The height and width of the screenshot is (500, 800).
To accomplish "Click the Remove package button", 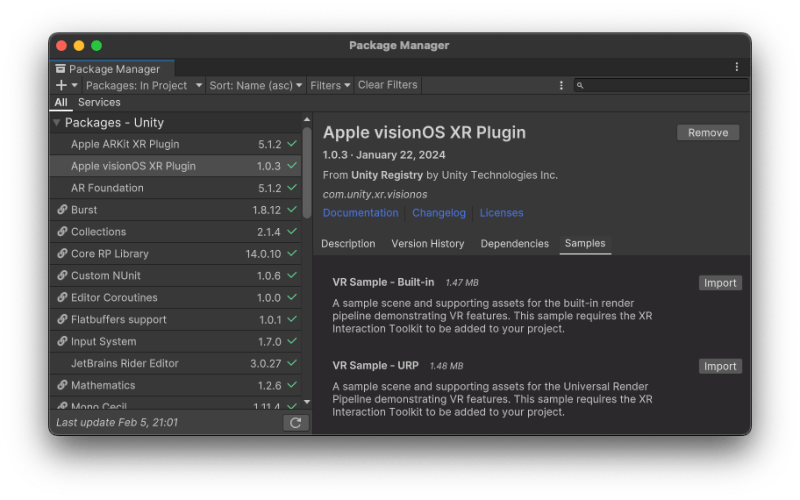I will click(x=708, y=133).
